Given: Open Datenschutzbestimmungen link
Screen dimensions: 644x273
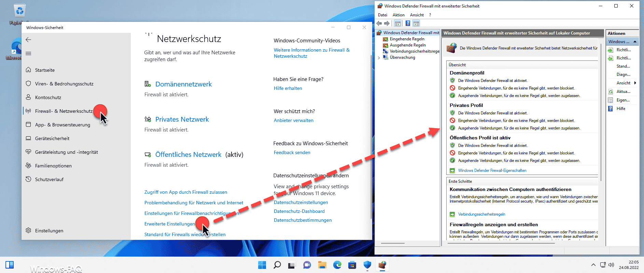Looking at the screenshot, I should 303,220.
